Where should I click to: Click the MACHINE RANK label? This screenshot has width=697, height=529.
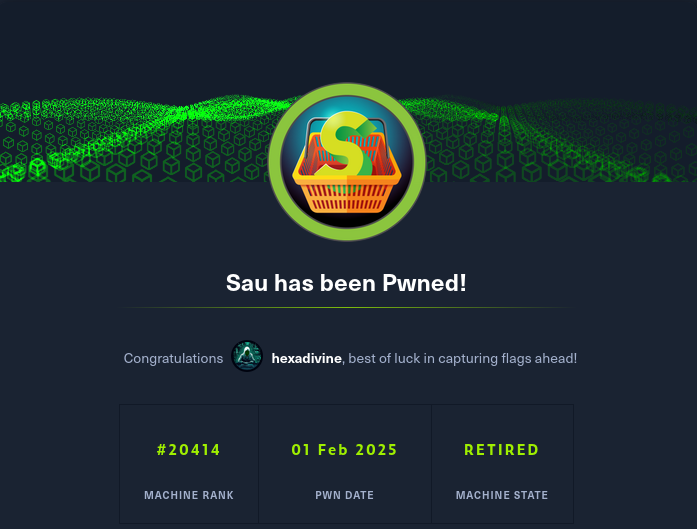coord(188,495)
